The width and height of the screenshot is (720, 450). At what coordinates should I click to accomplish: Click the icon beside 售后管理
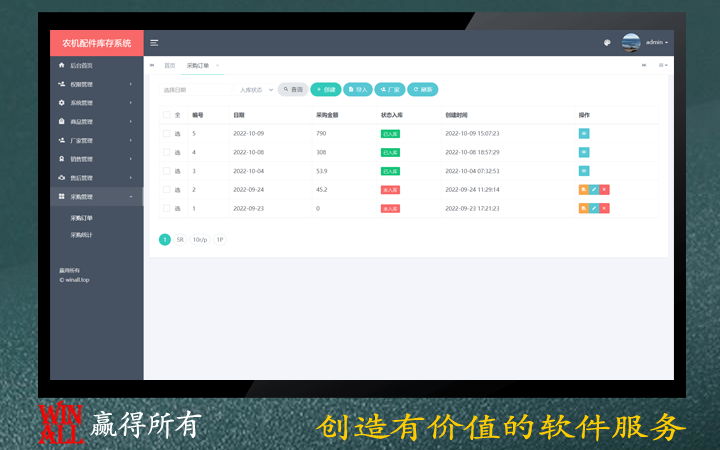point(62,178)
